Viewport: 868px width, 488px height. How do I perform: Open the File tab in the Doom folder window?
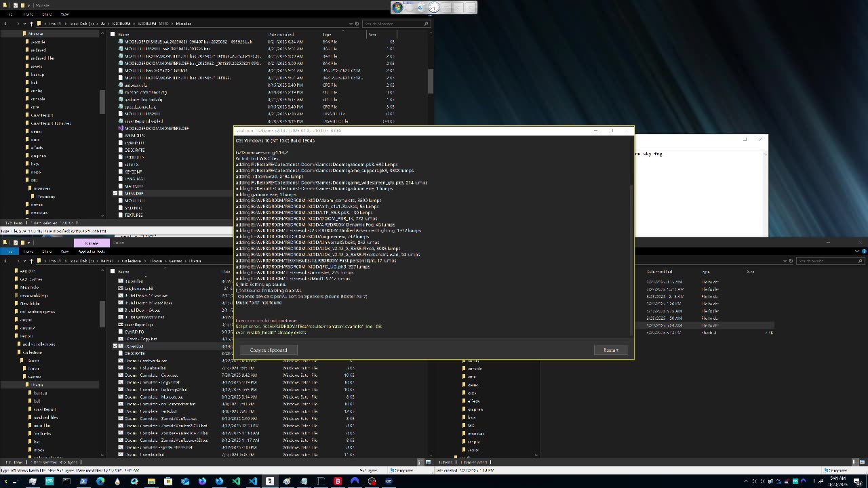pos(9,251)
